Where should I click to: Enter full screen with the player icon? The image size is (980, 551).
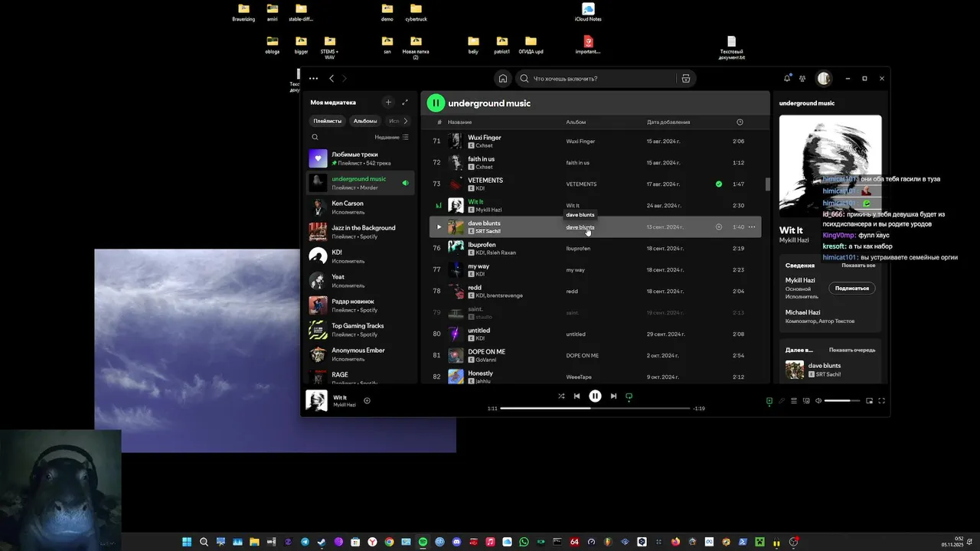tap(881, 400)
